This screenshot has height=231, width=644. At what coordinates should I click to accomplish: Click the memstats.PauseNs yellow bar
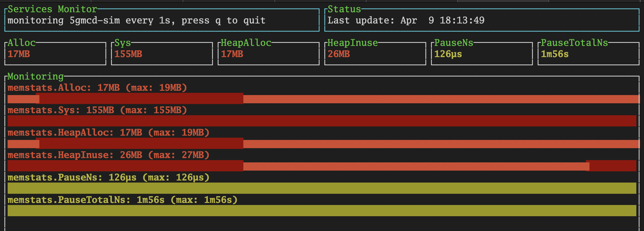tap(322, 188)
